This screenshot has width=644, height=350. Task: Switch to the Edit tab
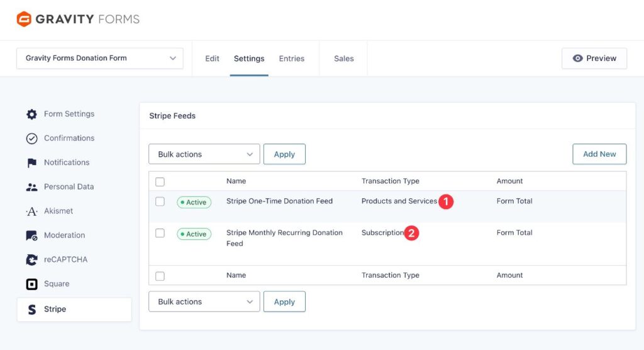212,59
